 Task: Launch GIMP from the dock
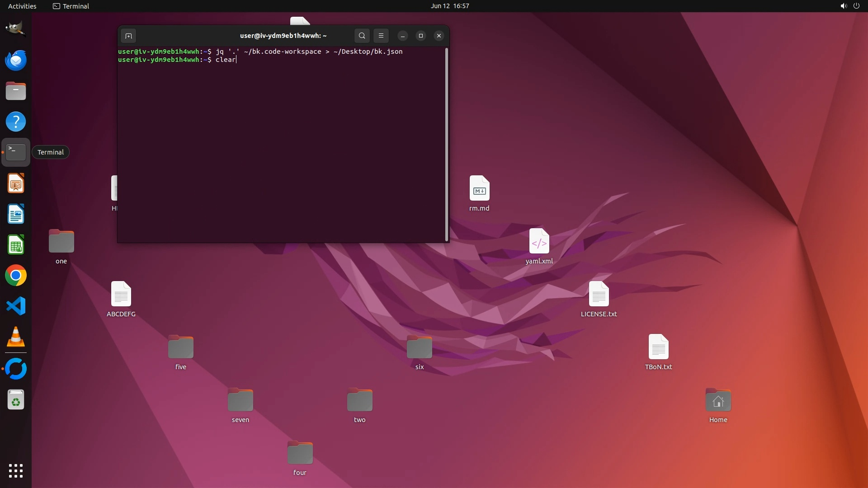[16, 29]
